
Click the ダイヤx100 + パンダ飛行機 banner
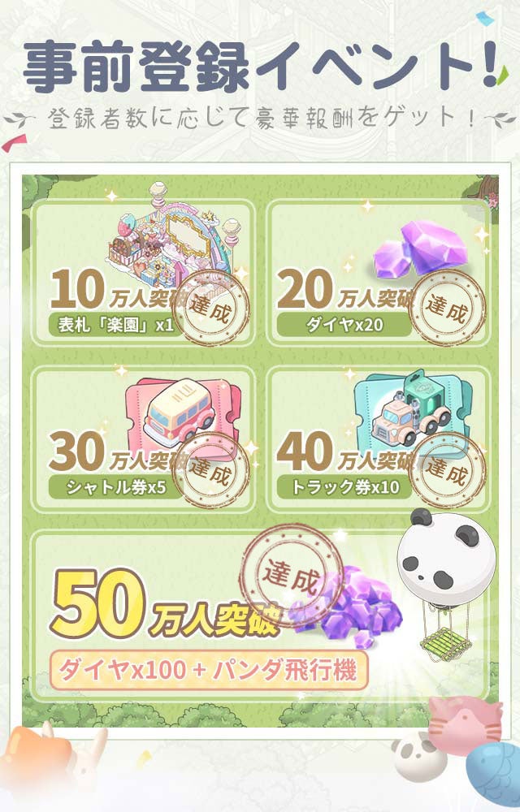[x=208, y=670]
